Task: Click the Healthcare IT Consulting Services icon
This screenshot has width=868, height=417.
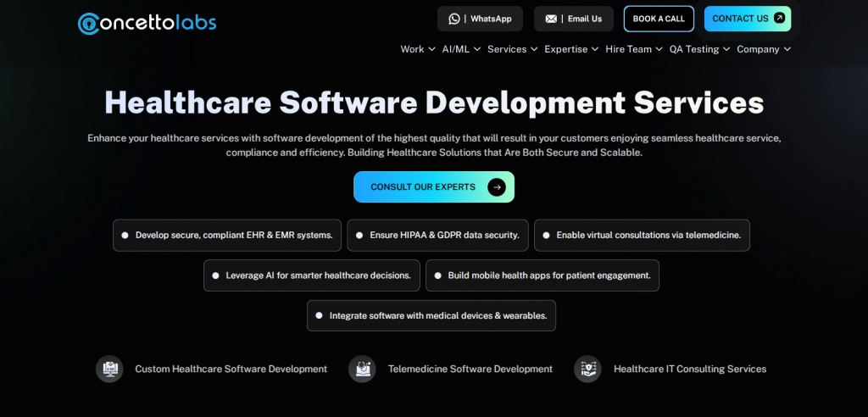Action: click(587, 369)
